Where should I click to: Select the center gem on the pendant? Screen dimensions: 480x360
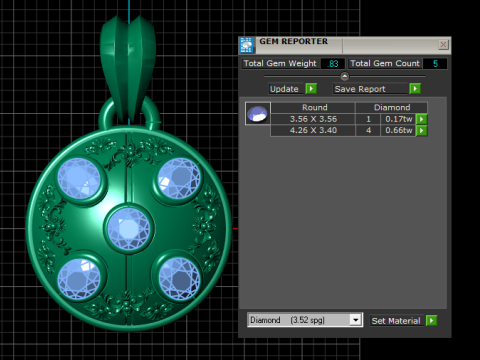tap(129, 229)
